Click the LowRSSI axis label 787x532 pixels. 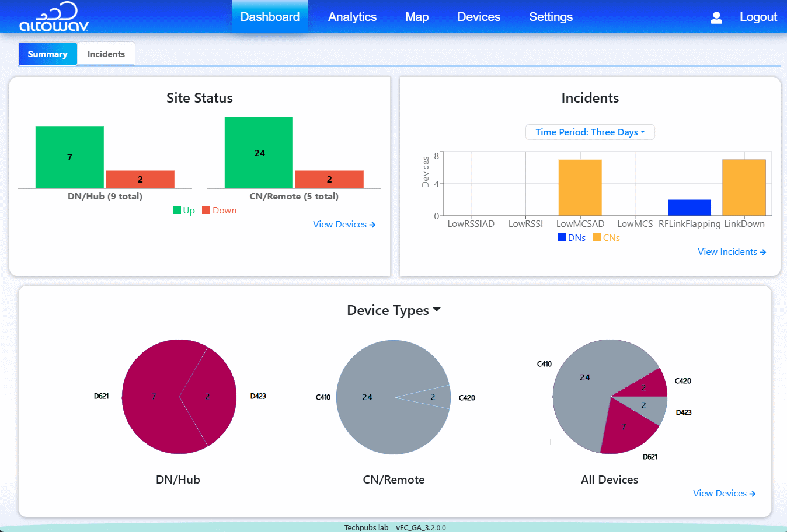coord(525,224)
